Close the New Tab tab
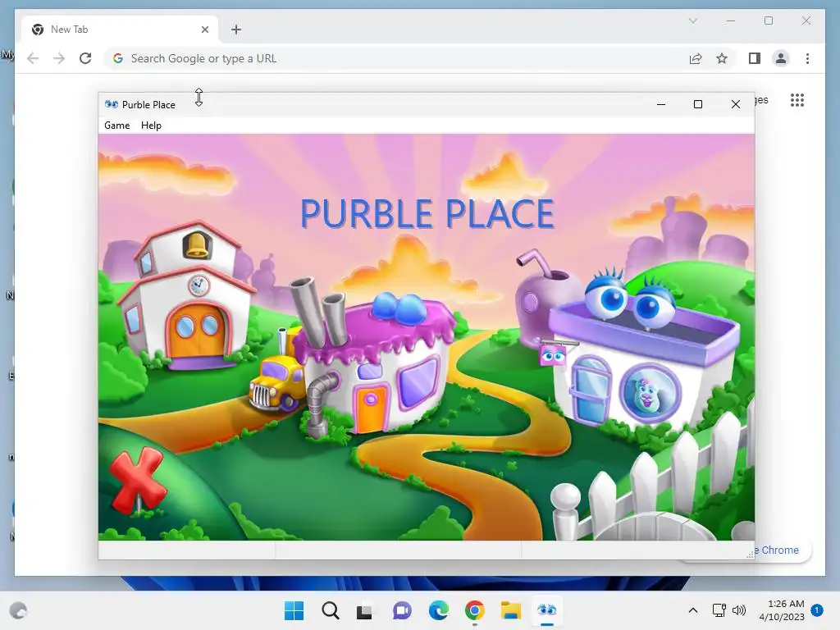This screenshot has height=630, width=840. pyautogui.click(x=204, y=30)
